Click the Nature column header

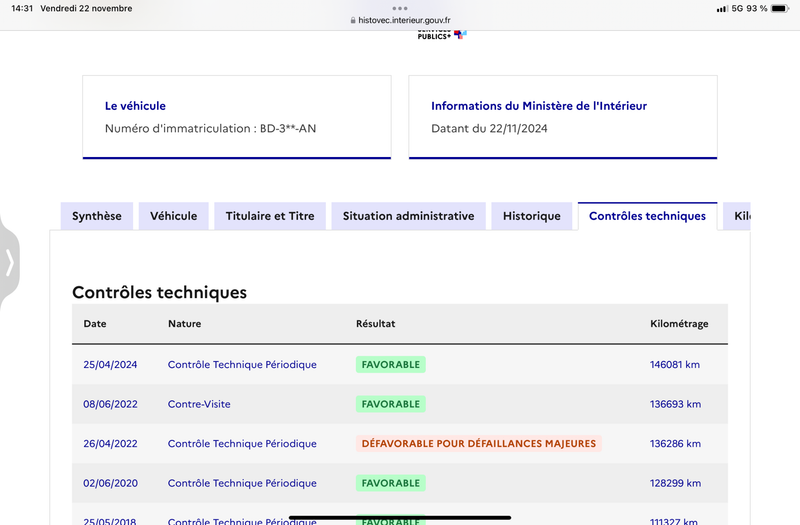click(x=185, y=323)
